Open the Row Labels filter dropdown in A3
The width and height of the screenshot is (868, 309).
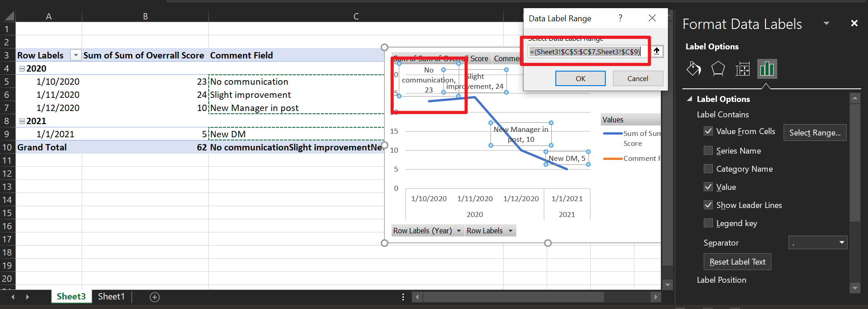(76, 55)
